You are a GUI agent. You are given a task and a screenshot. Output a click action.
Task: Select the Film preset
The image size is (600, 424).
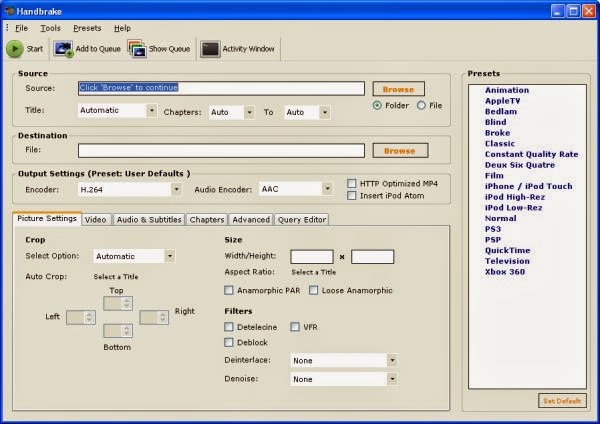pos(494,176)
